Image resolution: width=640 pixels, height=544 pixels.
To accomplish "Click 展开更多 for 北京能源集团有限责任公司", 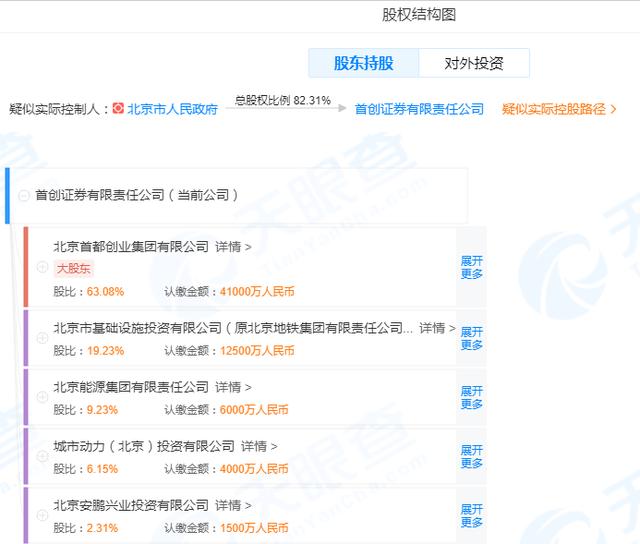I will pos(471,397).
